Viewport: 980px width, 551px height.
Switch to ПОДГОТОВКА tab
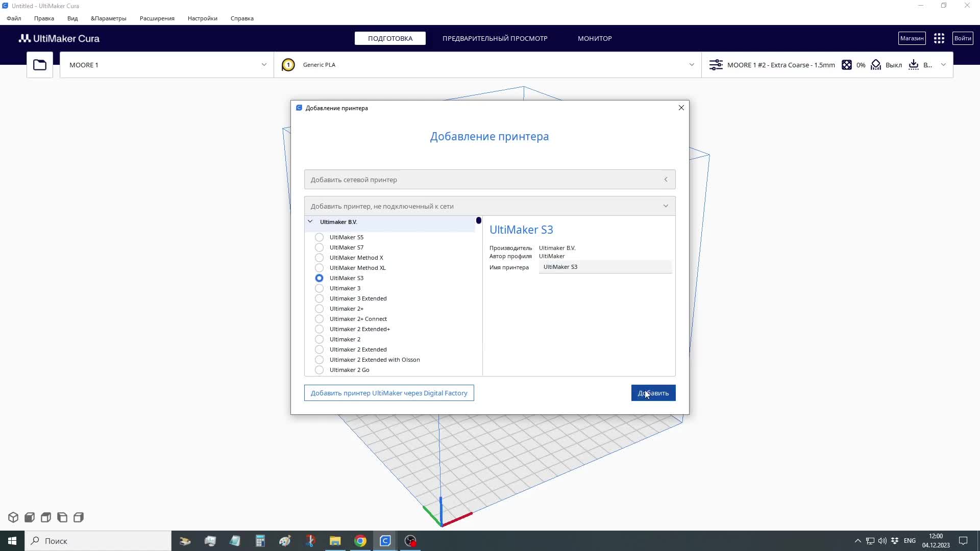390,38
